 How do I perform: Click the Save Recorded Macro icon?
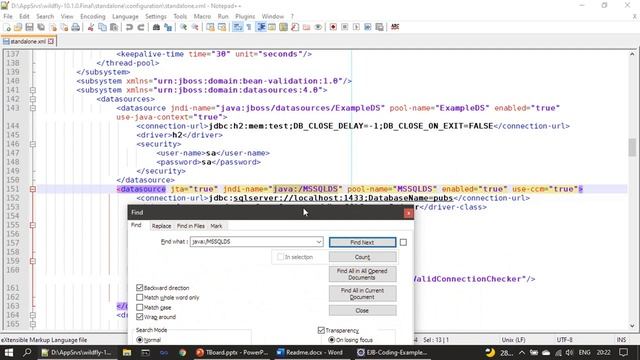click(x=379, y=27)
